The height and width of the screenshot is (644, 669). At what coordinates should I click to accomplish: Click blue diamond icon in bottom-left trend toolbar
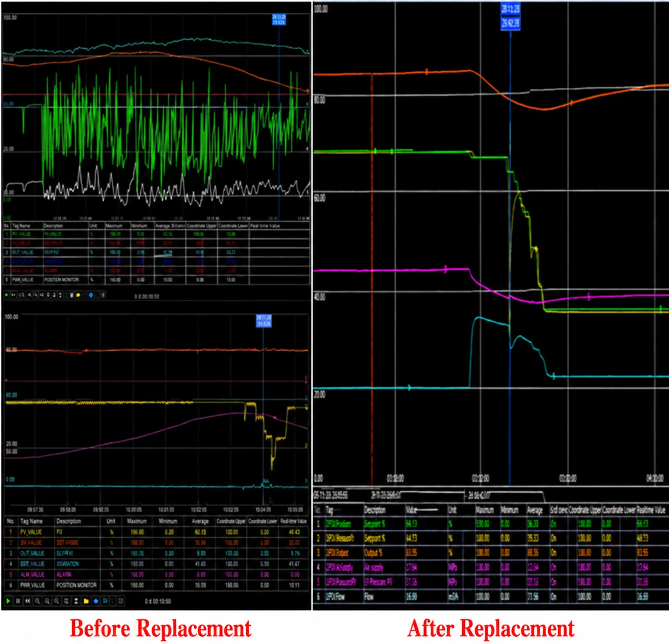(96, 601)
